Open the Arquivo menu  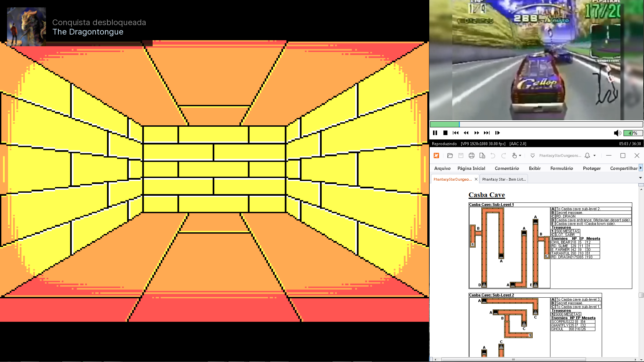pyautogui.click(x=442, y=168)
